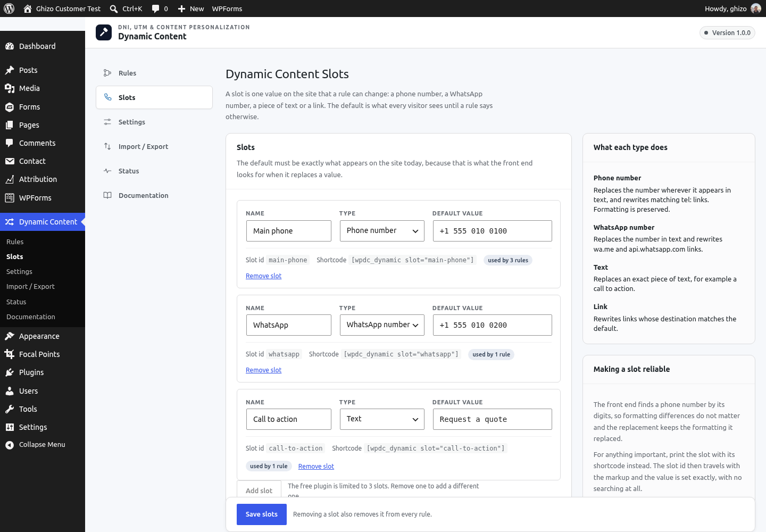Click the Collapse Menu arrow icon

pyautogui.click(x=10, y=445)
